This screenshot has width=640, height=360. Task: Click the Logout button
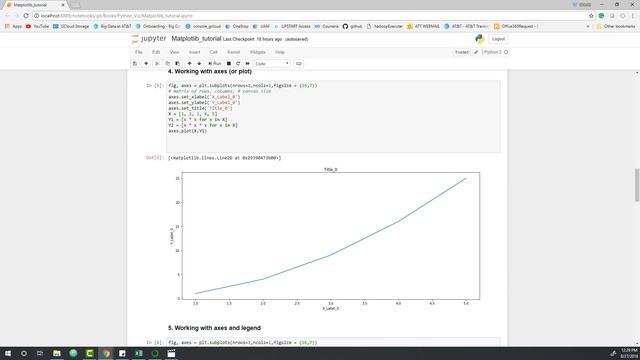tap(498, 39)
